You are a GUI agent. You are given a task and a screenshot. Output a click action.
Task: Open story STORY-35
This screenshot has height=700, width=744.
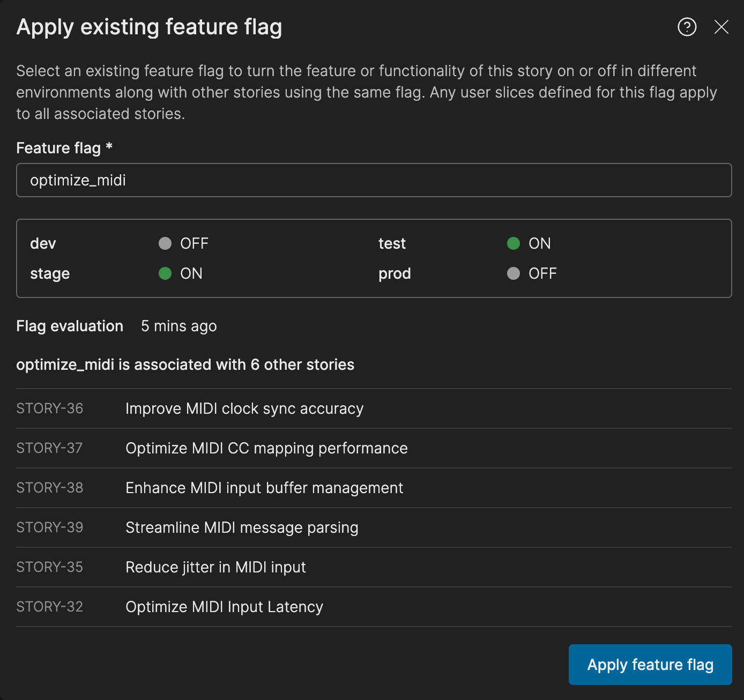pos(50,567)
